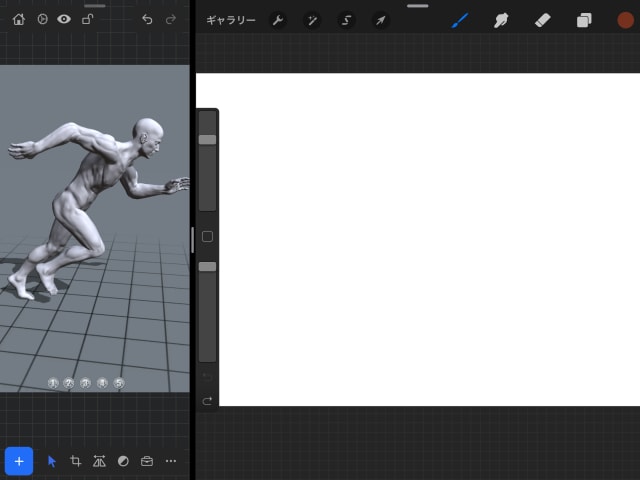
Task: Select camera preset 5
Action: pyautogui.click(x=119, y=383)
